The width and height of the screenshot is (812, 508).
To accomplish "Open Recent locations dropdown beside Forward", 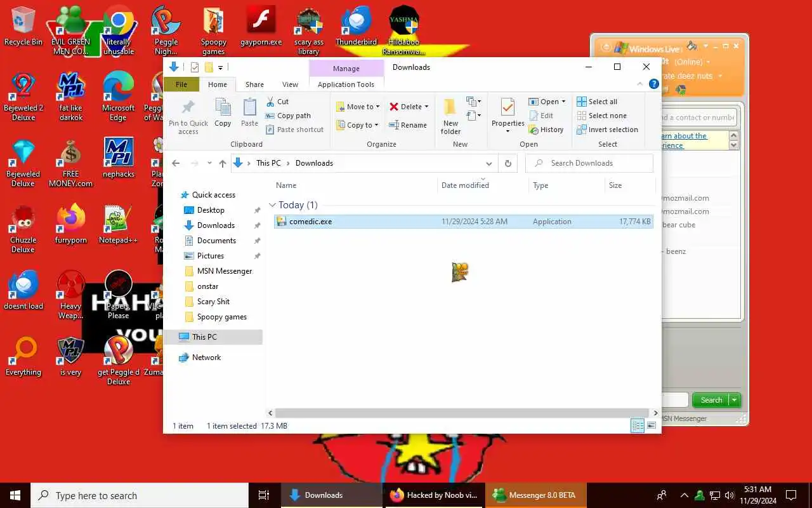I will pyautogui.click(x=209, y=163).
